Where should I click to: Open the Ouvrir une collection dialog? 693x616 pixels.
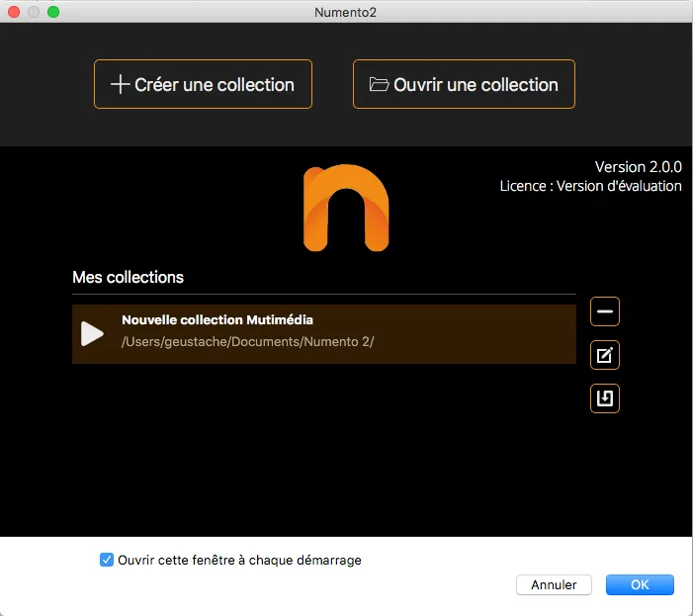(x=464, y=85)
